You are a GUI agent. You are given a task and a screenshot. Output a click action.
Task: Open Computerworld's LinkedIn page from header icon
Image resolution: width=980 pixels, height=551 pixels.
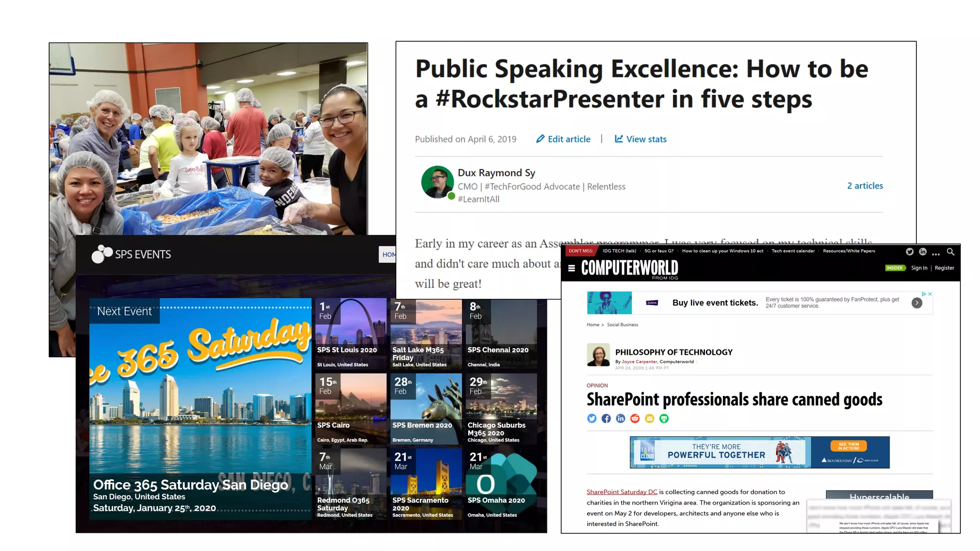(x=923, y=252)
